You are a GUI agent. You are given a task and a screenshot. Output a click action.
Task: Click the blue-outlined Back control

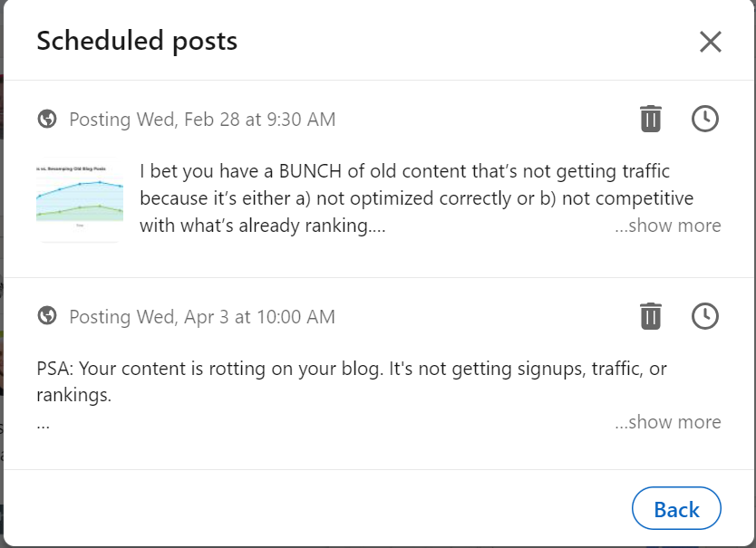(x=676, y=508)
